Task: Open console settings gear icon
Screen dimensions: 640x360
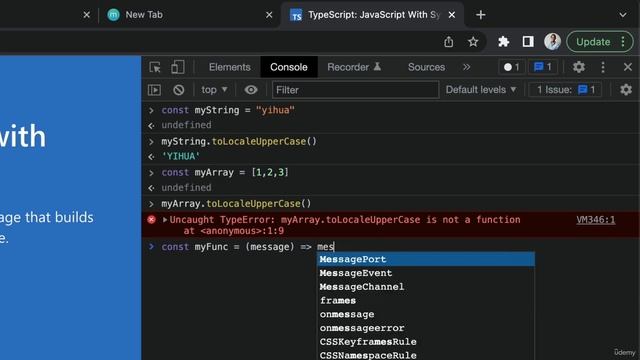Action: (x=626, y=90)
